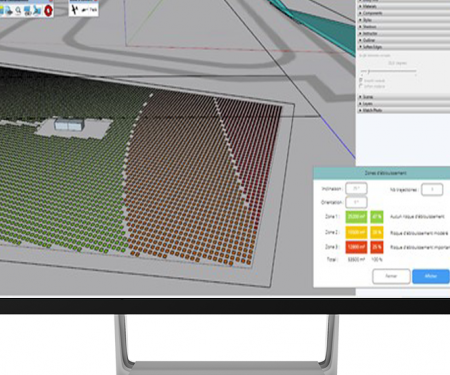Viewport: 450px width, 375px height.
Task: Adjust the angle between normals slider
Action: [x=389, y=71]
